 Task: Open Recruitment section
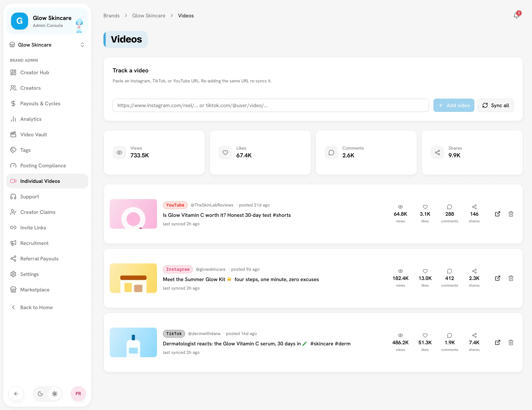point(47,243)
